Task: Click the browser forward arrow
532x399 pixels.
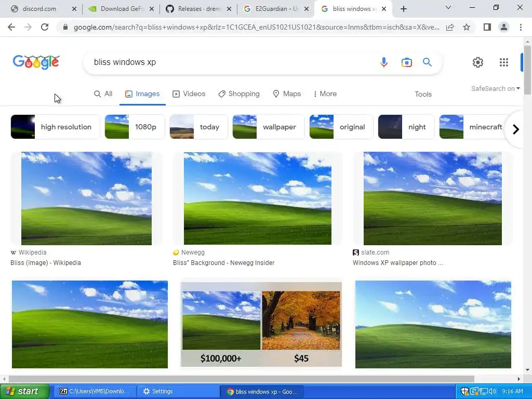Action: pyautogui.click(x=28, y=27)
